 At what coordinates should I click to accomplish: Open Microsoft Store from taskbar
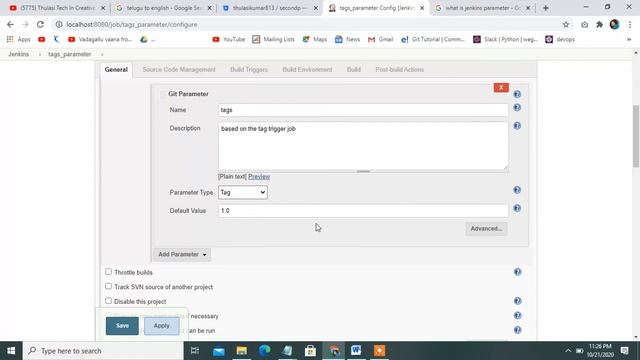click(310, 351)
